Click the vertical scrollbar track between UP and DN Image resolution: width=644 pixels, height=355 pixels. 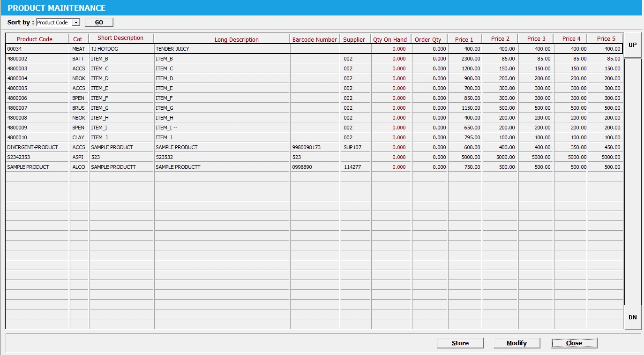tap(633, 181)
